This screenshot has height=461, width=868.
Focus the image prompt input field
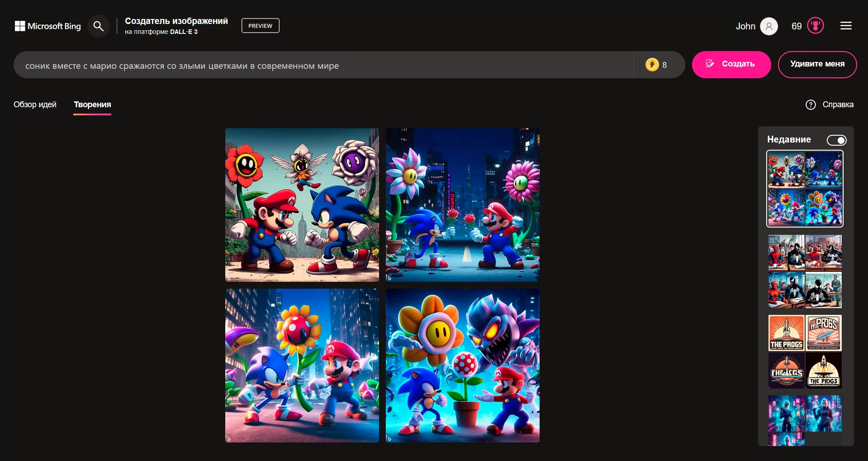pos(323,65)
